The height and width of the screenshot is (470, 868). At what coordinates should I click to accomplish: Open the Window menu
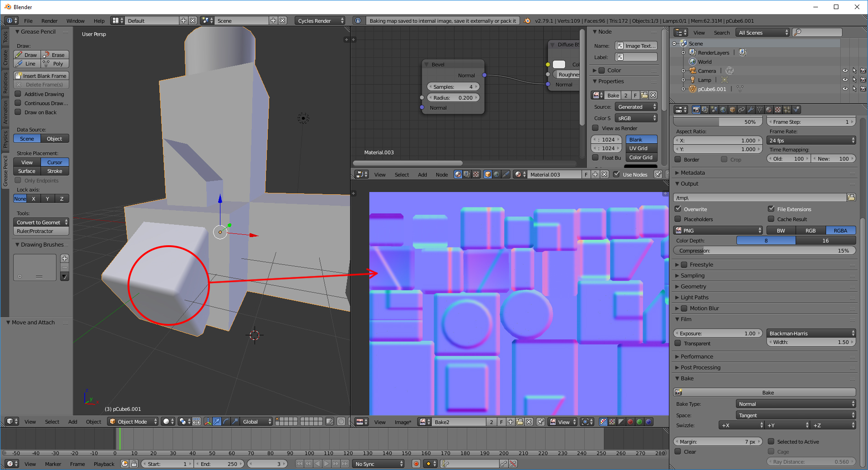[75, 21]
